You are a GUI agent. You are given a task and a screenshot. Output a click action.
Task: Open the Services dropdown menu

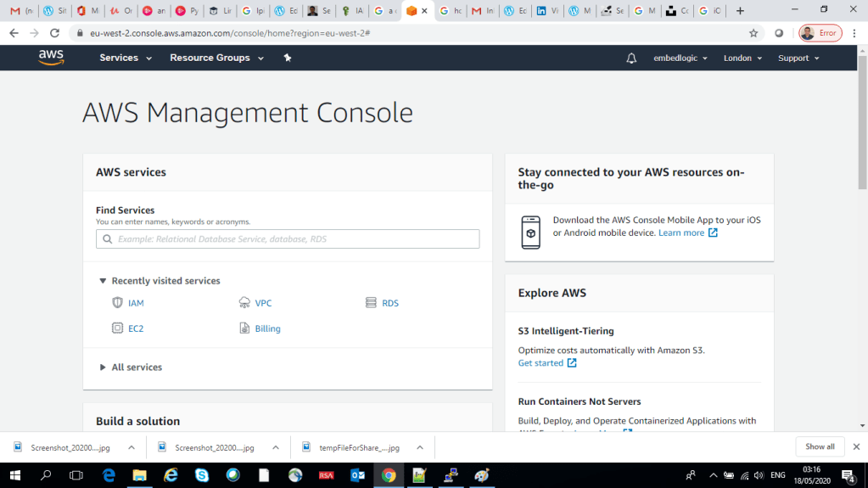(126, 58)
